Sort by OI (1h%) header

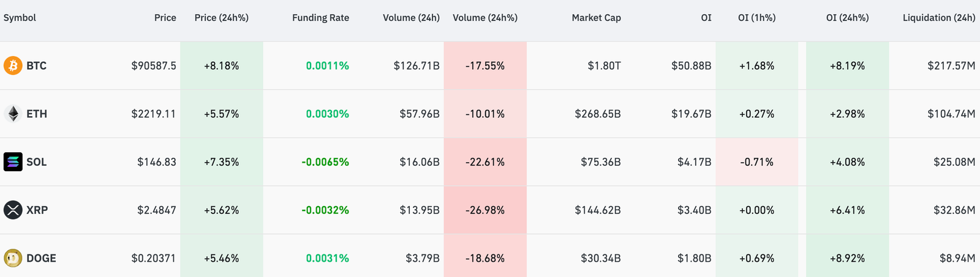pos(756,18)
